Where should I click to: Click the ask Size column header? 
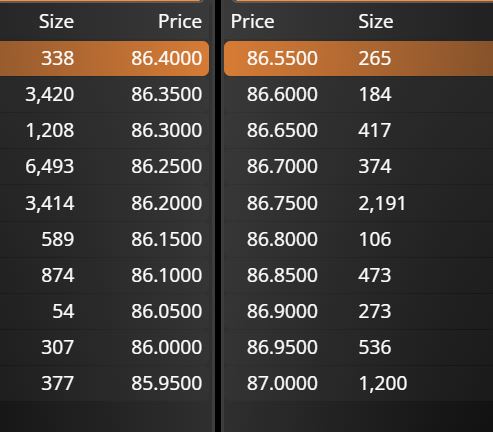pos(376,22)
